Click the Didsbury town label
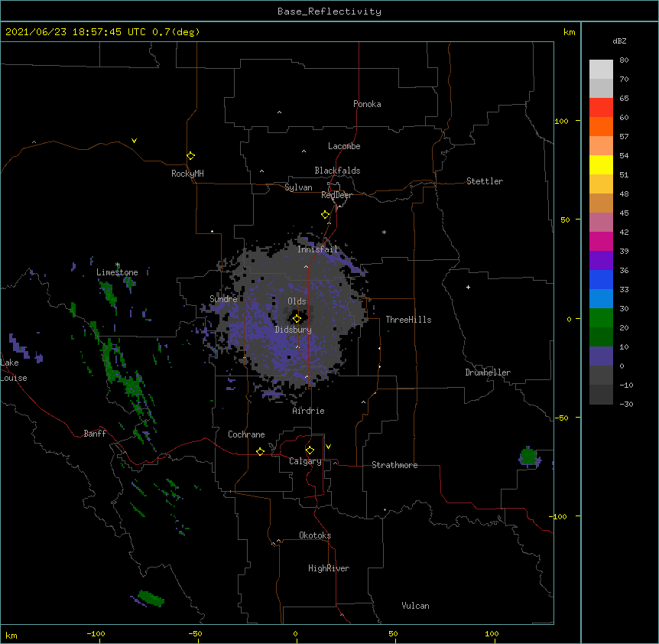The height and width of the screenshot is (644, 659). pos(294,330)
